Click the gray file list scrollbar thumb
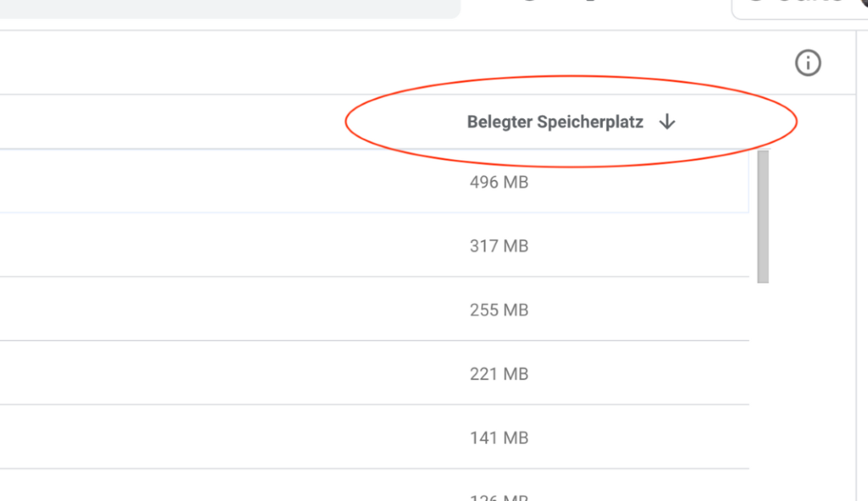The image size is (868, 501). [763, 216]
